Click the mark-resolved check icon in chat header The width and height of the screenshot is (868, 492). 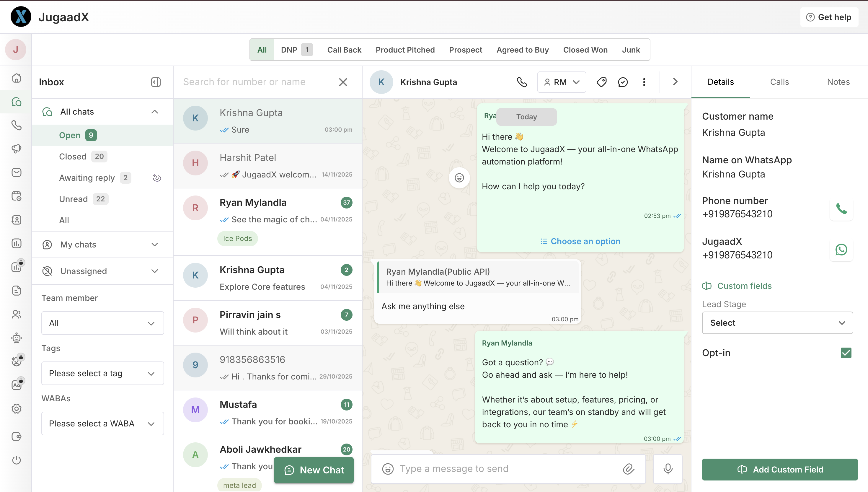tap(623, 82)
